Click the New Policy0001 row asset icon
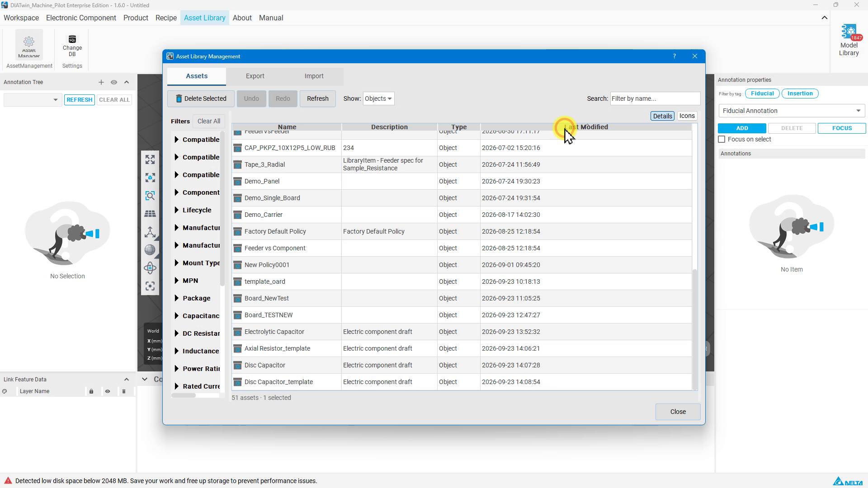The width and height of the screenshot is (868, 488). 237,265
